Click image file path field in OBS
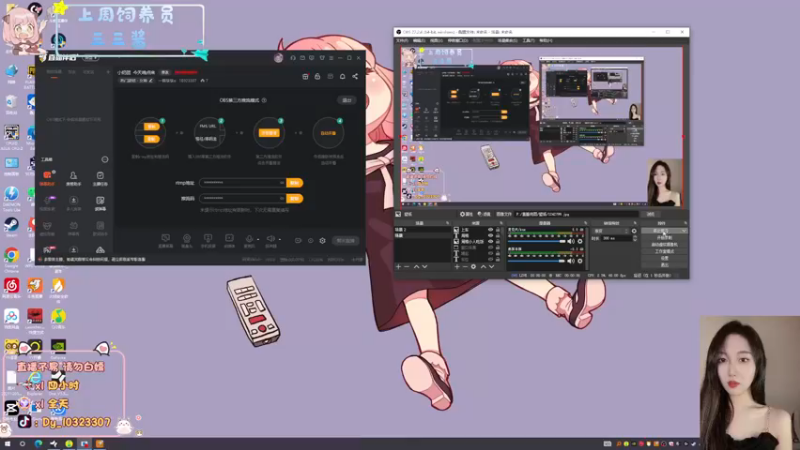 pyautogui.click(x=577, y=214)
